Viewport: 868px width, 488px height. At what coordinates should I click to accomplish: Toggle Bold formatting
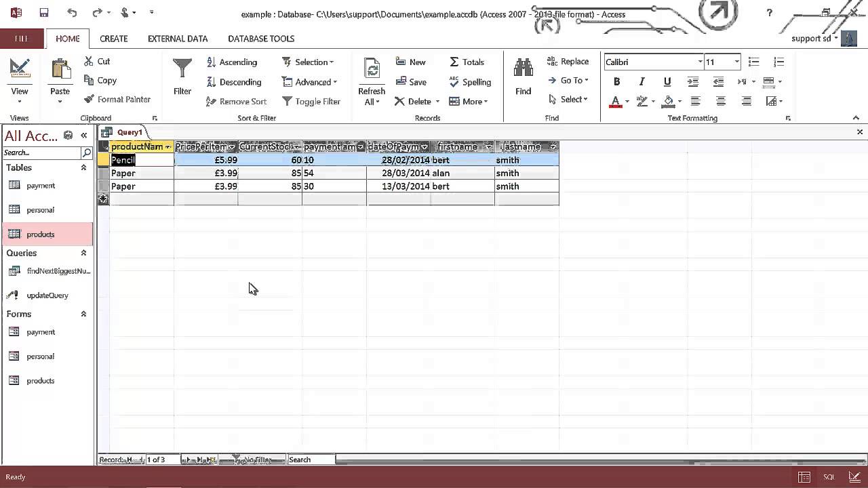(616, 81)
